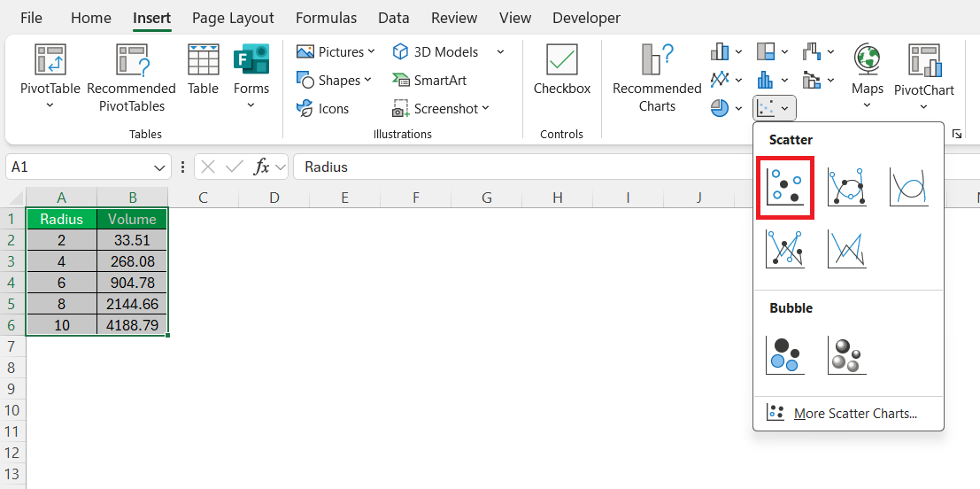Insert a 2-D Bubble chart
Screen dimensions: 980x489
[785, 355]
